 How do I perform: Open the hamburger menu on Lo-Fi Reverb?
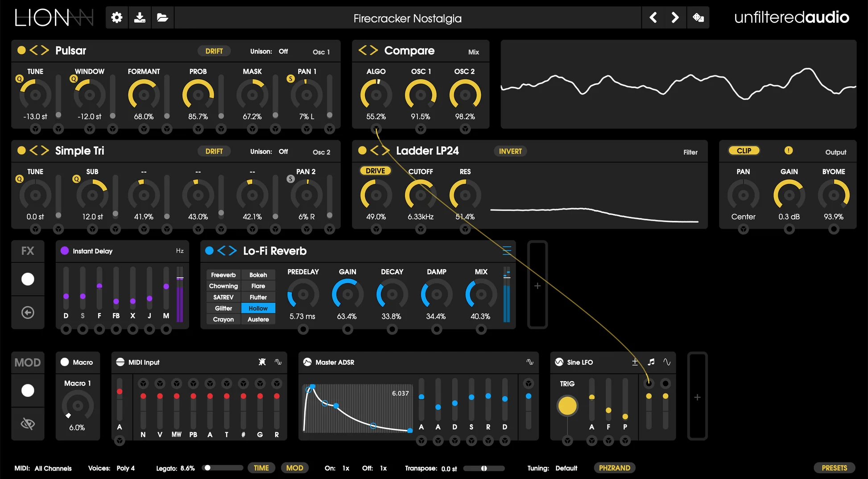tap(506, 251)
